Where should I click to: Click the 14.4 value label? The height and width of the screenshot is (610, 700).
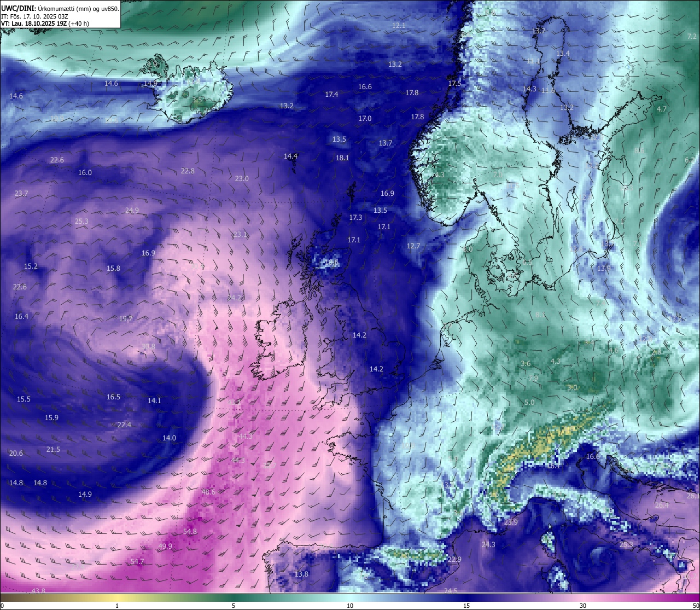point(290,156)
